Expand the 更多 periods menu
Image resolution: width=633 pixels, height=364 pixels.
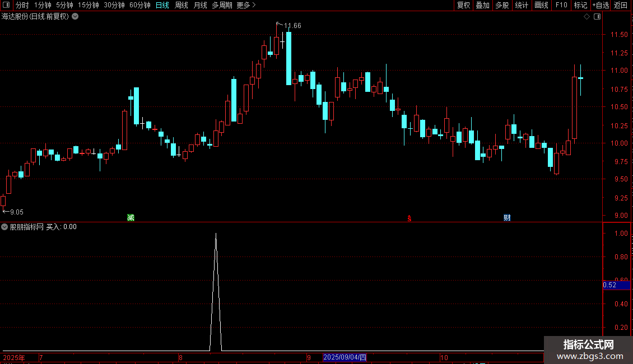(246, 5)
